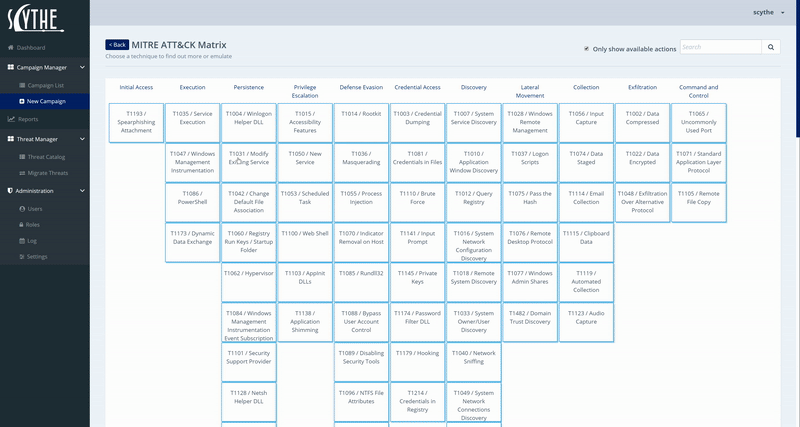This screenshot has width=800, height=427.
Task: Select T1086 PowerShell technique
Action: 192,203
